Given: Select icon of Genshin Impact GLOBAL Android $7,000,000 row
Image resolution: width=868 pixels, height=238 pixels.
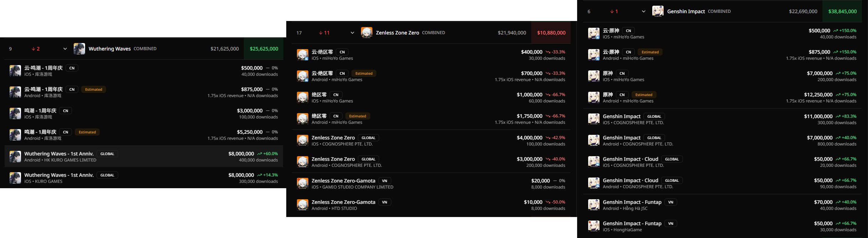Looking at the screenshot, I should (x=594, y=141).
